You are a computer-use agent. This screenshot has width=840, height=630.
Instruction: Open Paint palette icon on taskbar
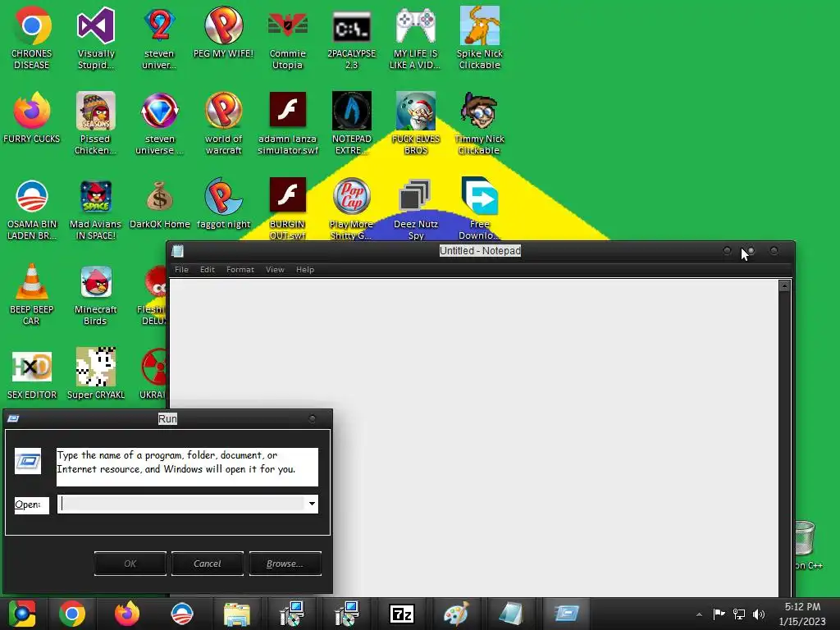456,614
